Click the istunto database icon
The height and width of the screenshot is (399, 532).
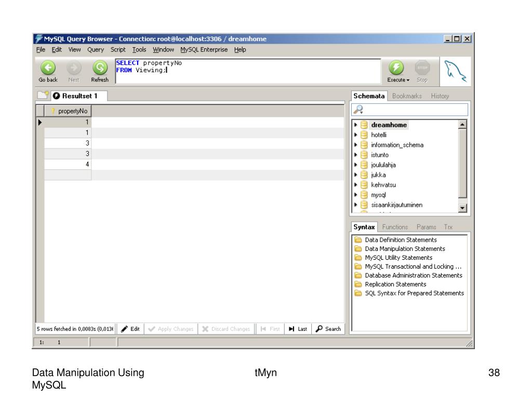point(364,155)
